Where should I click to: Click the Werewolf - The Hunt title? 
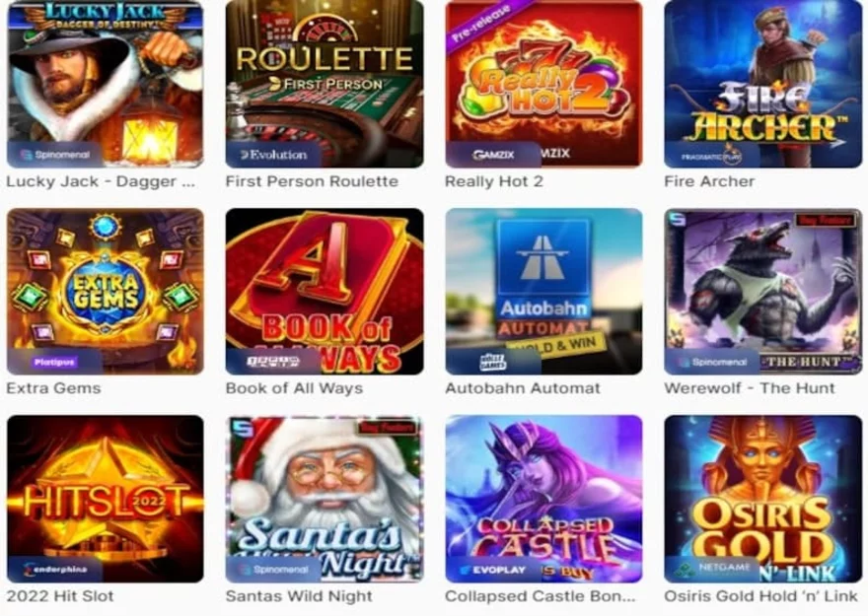(750, 388)
